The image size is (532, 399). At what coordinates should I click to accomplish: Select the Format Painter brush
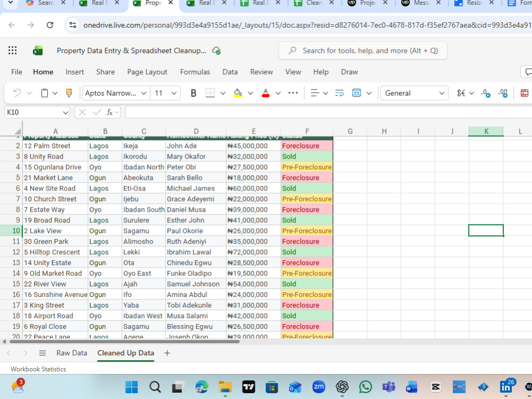tap(69, 93)
